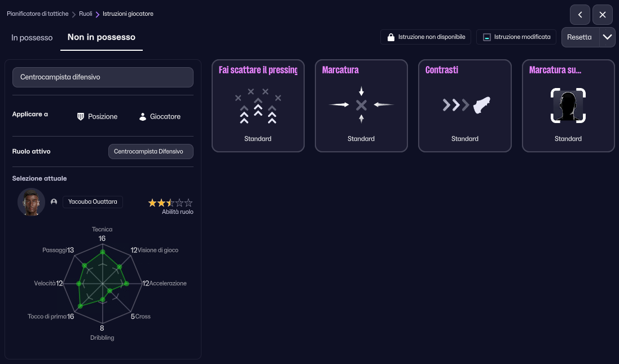Open the Centrocampista Difensivo active role dropdown

[151, 152]
